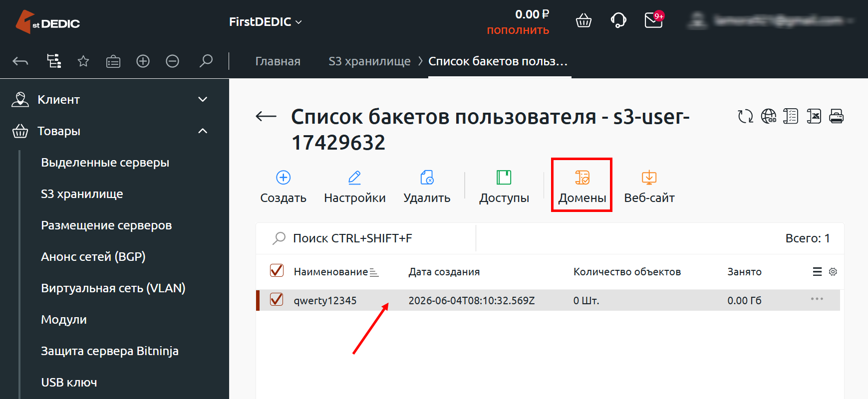Screen dimensions: 868x399
Task: Open USB ключ in sidebar
Action: [69, 383]
